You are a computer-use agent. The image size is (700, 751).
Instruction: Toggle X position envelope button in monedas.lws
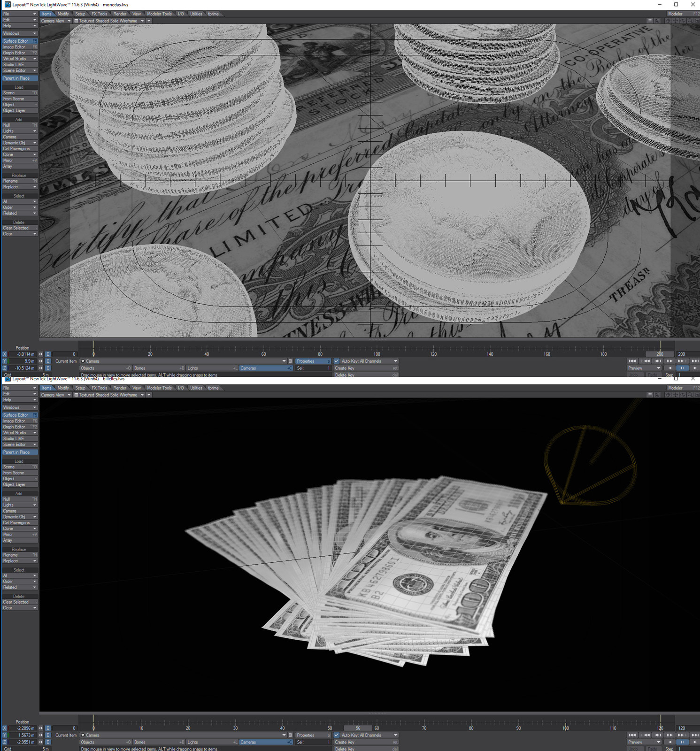pos(48,354)
